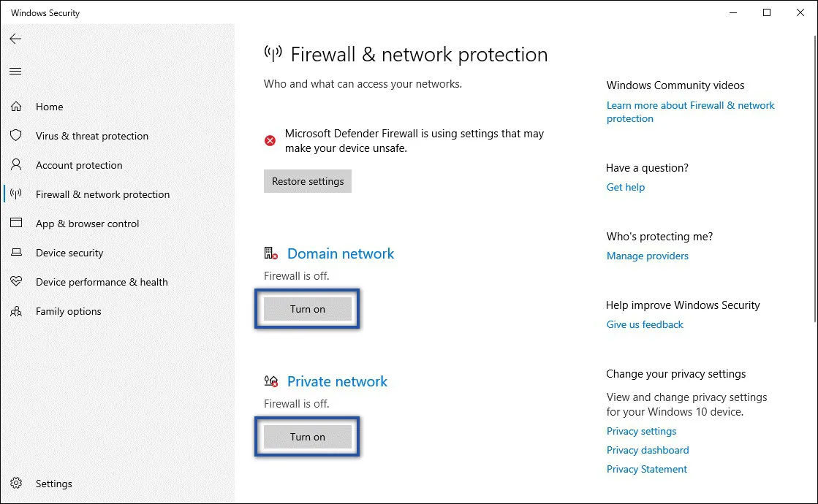Click the Account protection person icon
This screenshot has width=818, height=504.
click(x=16, y=165)
